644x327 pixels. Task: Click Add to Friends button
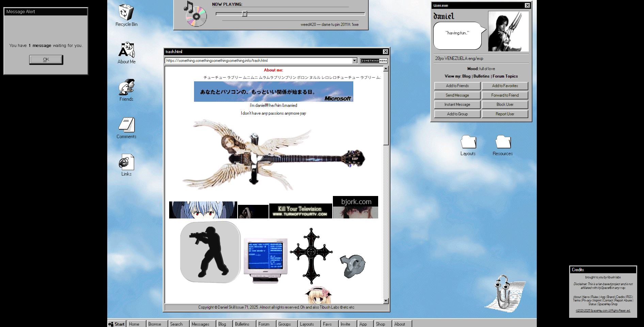(457, 86)
